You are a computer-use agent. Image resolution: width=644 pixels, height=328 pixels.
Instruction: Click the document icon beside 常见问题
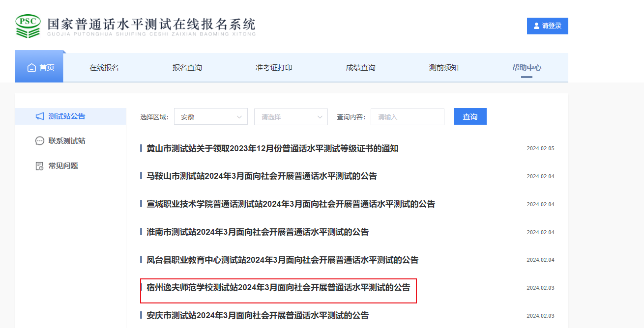(40, 166)
